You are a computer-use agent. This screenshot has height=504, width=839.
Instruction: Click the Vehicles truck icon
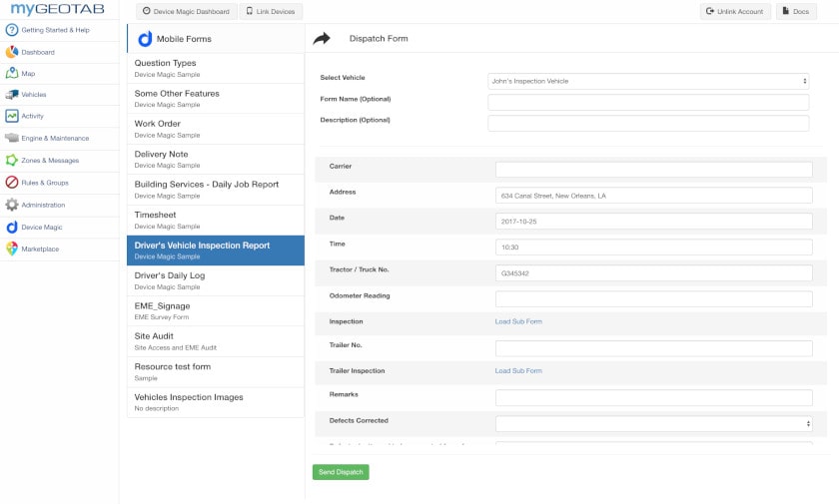[x=12, y=95]
